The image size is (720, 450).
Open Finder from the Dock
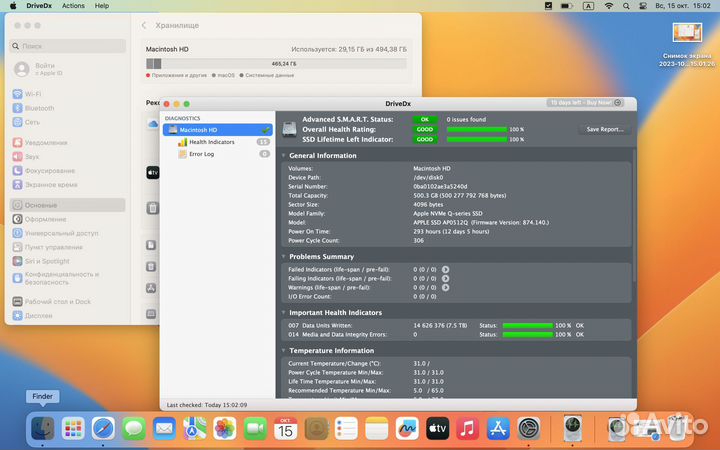[43, 429]
